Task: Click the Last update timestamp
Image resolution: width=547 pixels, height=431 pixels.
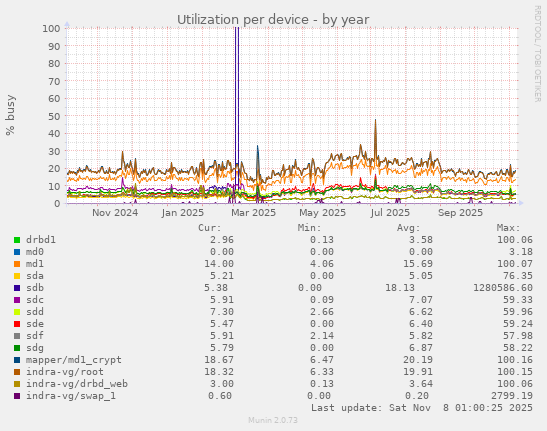Action: [x=422, y=408]
